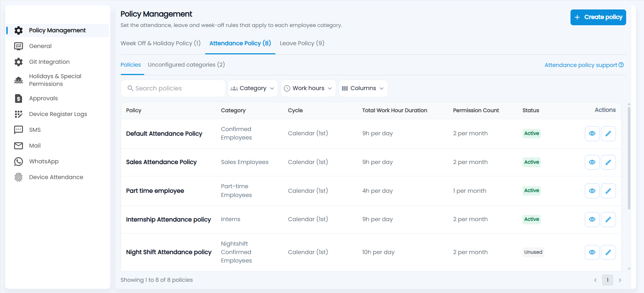Edit the Internship Attendance policy
The image size is (644, 293).
pos(608,219)
